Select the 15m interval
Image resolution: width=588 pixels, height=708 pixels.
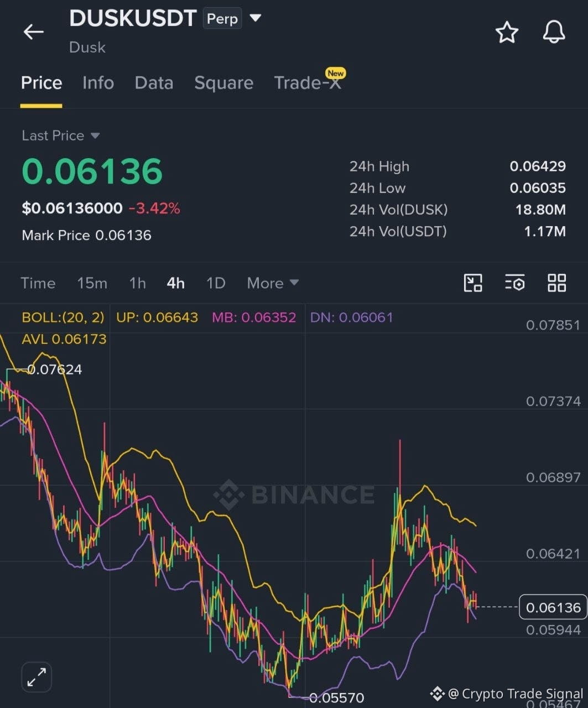pos(92,283)
